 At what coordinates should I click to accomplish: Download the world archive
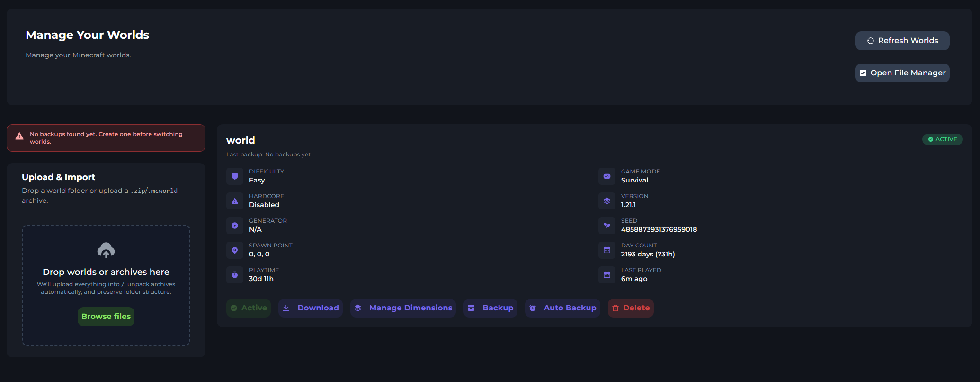point(311,308)
